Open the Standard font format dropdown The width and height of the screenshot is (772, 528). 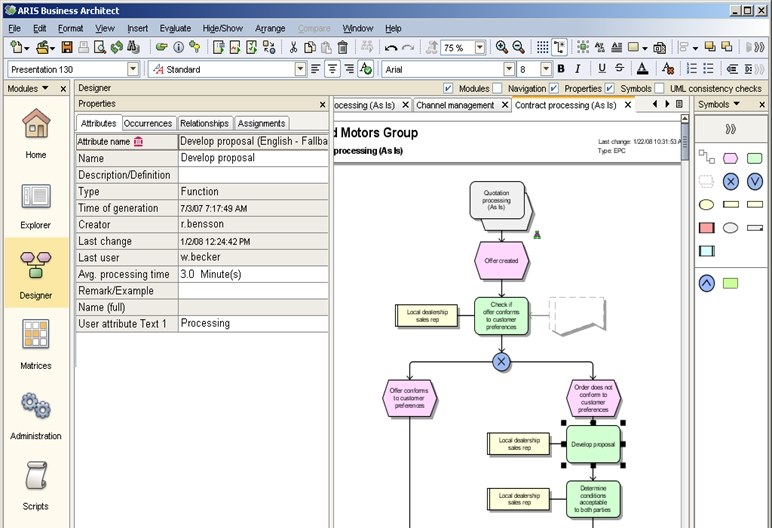(300, 69)
